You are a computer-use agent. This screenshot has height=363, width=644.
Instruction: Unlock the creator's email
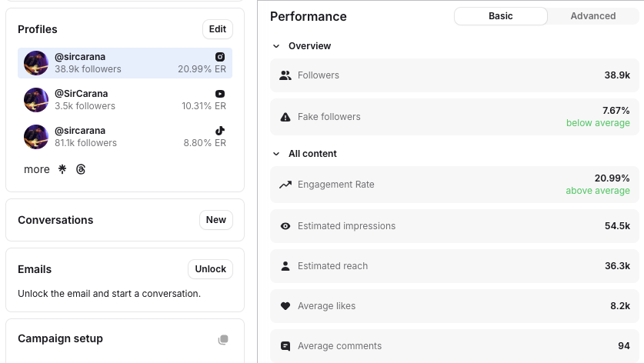click(x=210, y=269)
